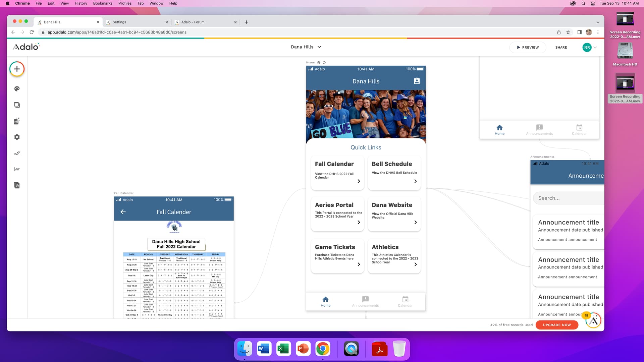
Task: Click the Add Component plus button
Action: (x=17, y=69)
